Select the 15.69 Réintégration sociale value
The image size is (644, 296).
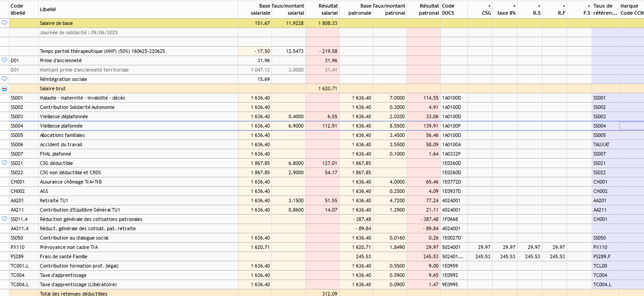click(255, 79)
